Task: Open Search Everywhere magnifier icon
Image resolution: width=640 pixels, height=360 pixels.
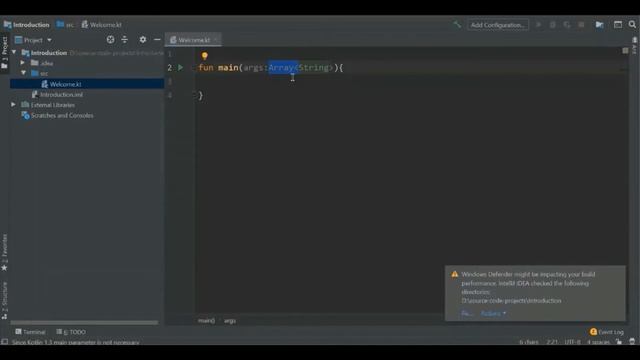Action: tap(632, 24)
